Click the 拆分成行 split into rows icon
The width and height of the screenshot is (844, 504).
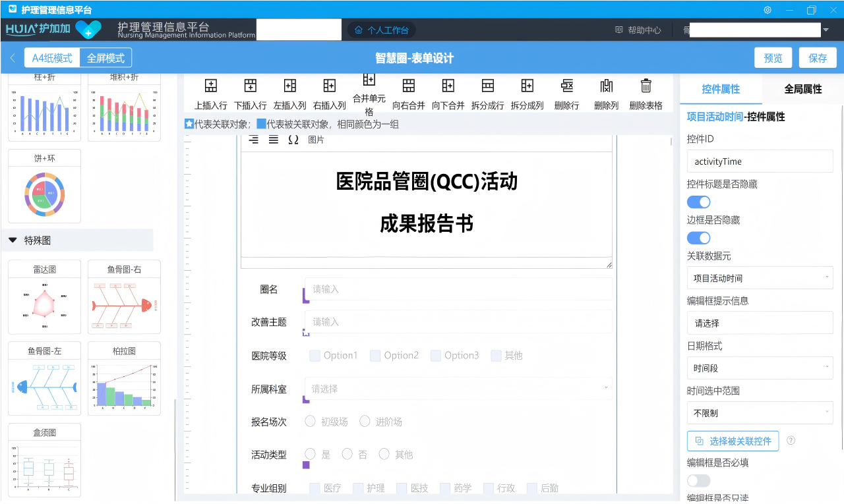point(487,86)
